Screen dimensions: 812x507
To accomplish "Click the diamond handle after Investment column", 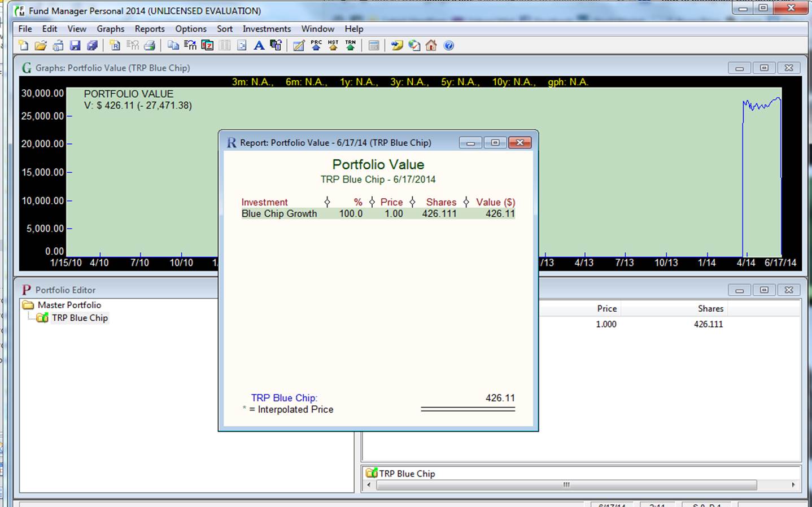I will [x=327, y=202].
